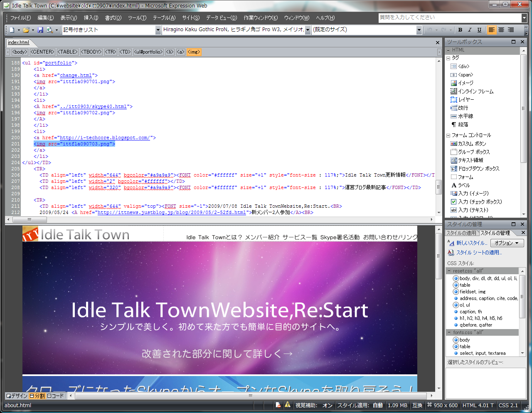The image size is (532, 413).
Task: Select the ラベル toolbox item
Action: coord(461,185)
